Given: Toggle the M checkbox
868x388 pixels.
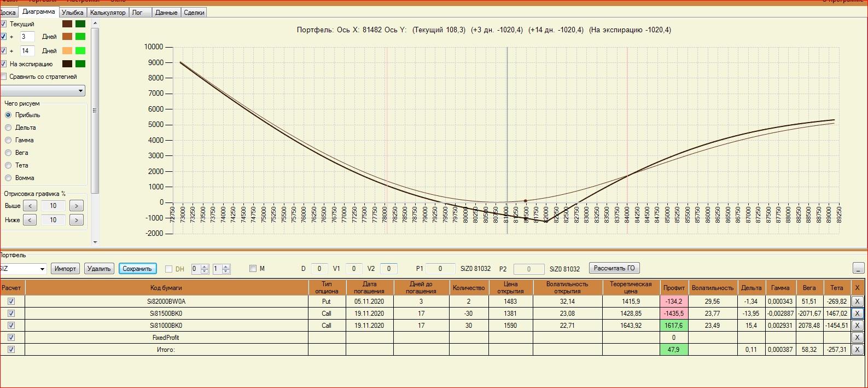Looking at the screenshot, I should (x=253, y=269).
